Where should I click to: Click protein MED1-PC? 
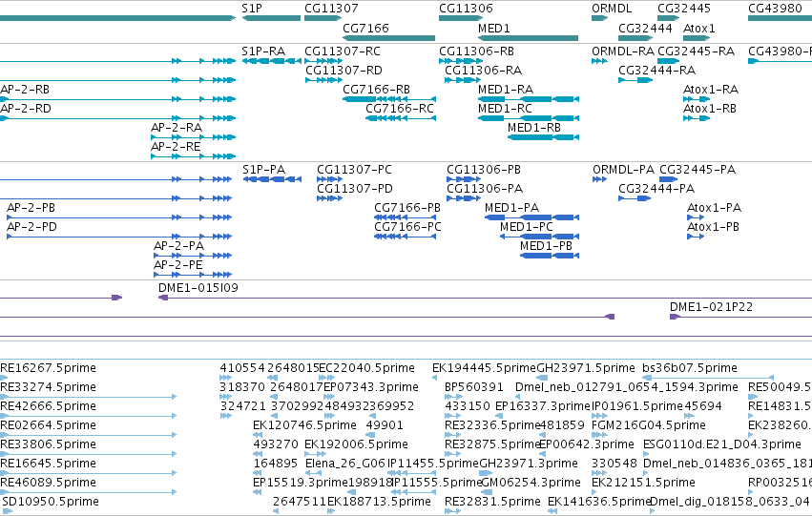point(526,227)
